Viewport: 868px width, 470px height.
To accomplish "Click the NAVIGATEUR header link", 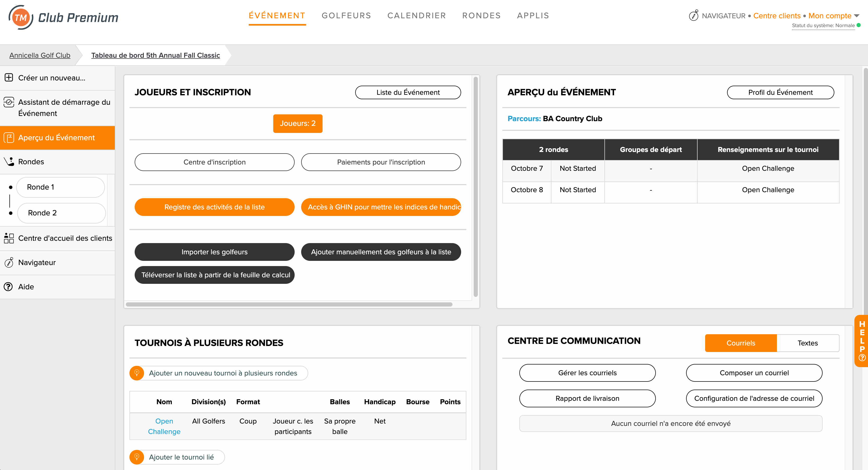I will click(x=723, y=15).
